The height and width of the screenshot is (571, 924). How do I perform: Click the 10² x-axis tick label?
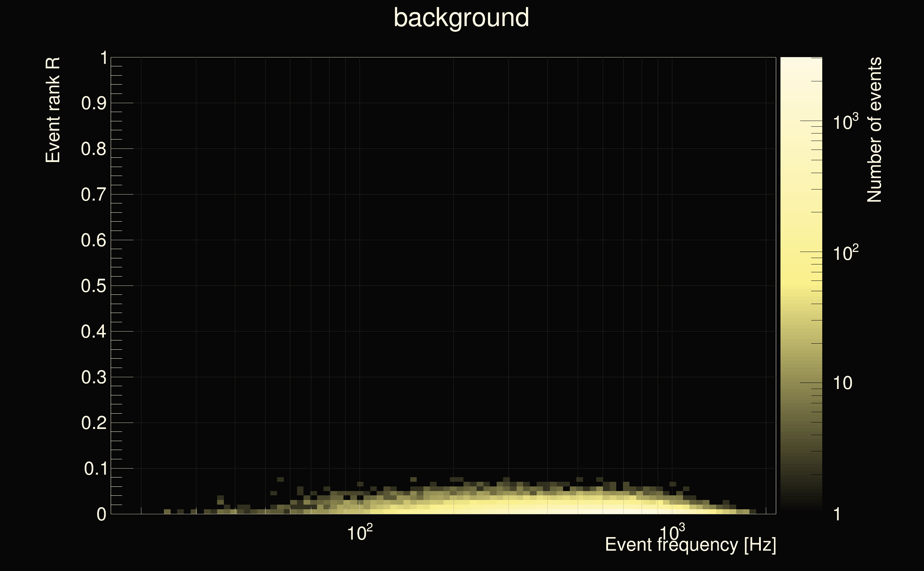(x=359, y=533)
